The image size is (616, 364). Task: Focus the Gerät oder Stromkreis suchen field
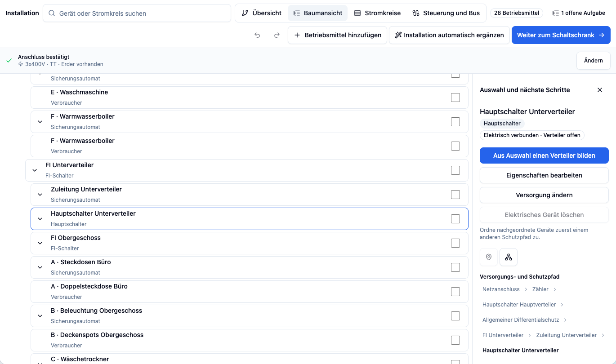point(137,13)
